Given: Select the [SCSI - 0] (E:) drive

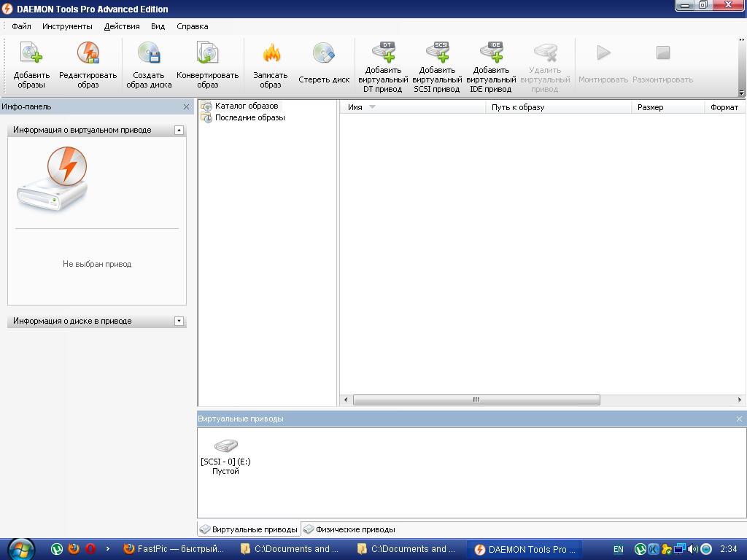Looking at the screenshot, I should [x=225, y=456].
